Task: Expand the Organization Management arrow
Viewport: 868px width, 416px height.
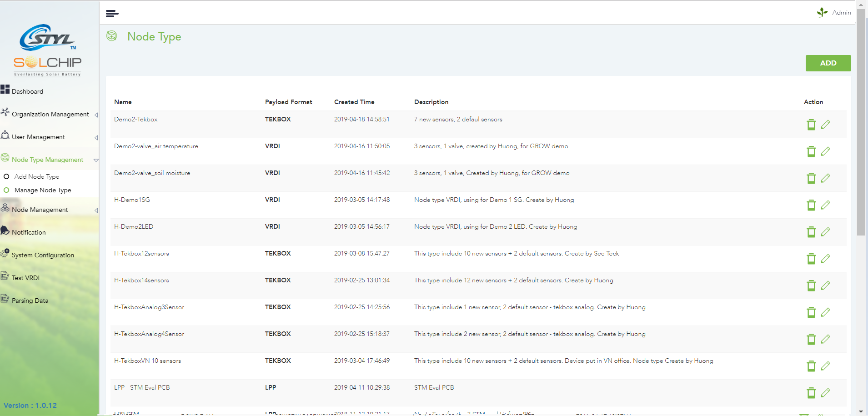Action: [x=96, y=115]
